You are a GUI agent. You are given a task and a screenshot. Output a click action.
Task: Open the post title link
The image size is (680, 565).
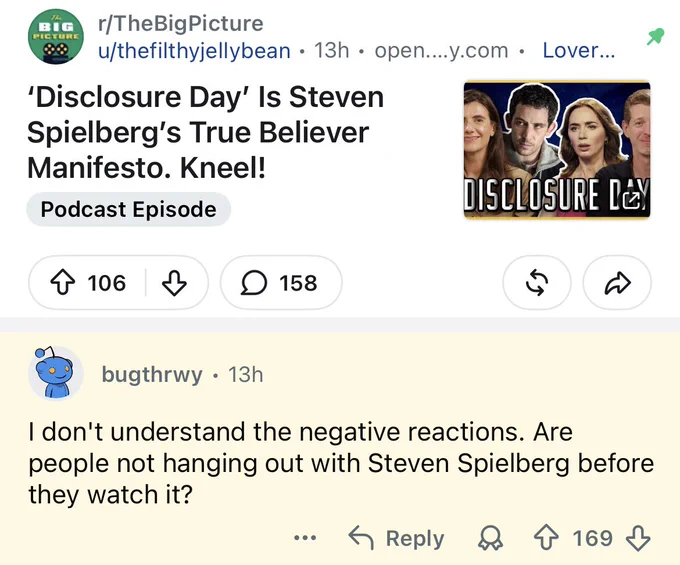(206, 132)
